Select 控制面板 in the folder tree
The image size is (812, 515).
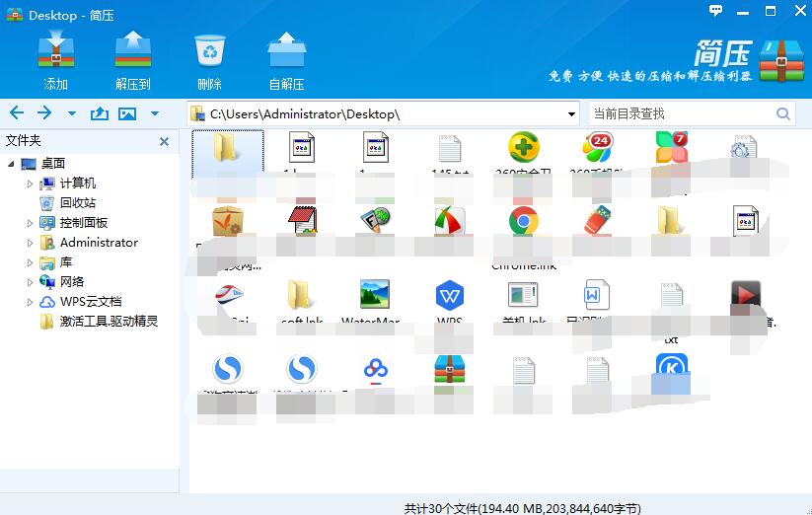coord(84,223)
